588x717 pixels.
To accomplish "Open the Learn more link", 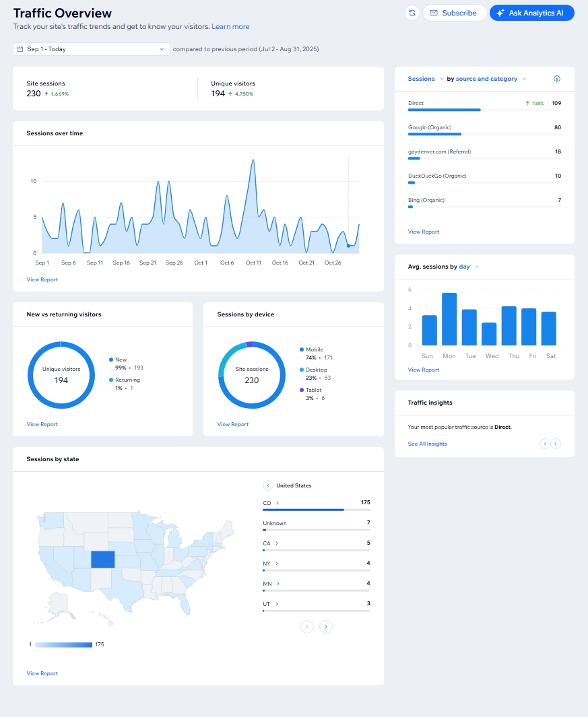I will coord(230,27).
